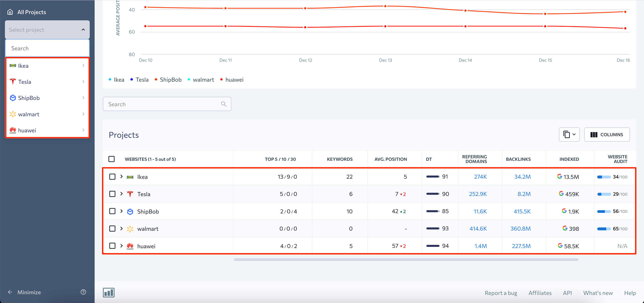The width and height of the screenshot is (644, 303).
Task: Click Google icon in huawei indexed cell
Action: [560, 246]
